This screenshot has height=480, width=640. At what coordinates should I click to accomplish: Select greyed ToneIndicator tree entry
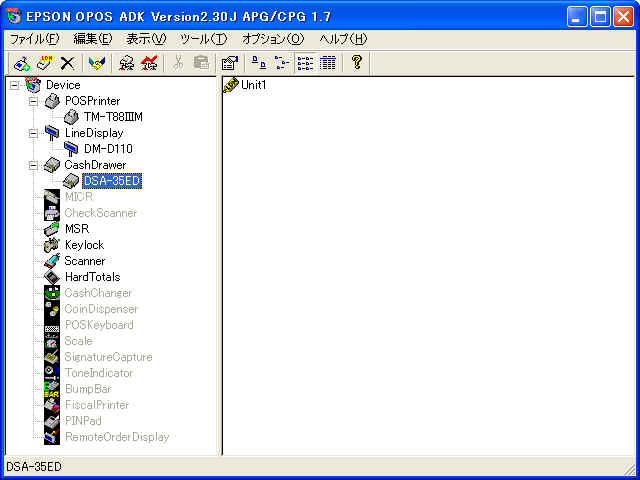(99, 373)
